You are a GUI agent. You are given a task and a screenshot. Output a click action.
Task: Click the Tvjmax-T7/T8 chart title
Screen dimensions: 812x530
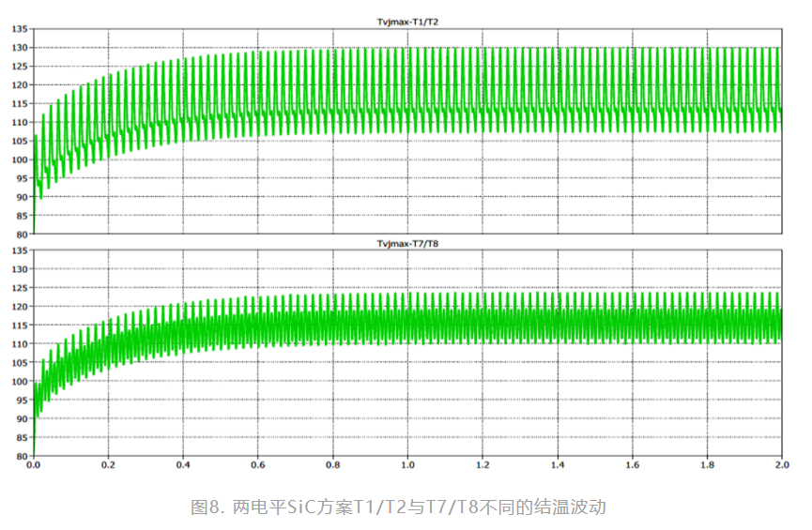(x=406, y=244)
